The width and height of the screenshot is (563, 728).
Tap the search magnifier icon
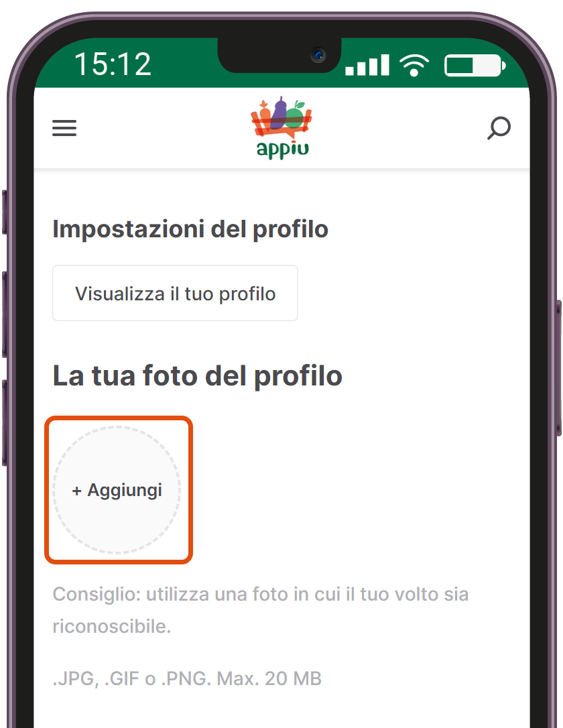pos(499,128)
